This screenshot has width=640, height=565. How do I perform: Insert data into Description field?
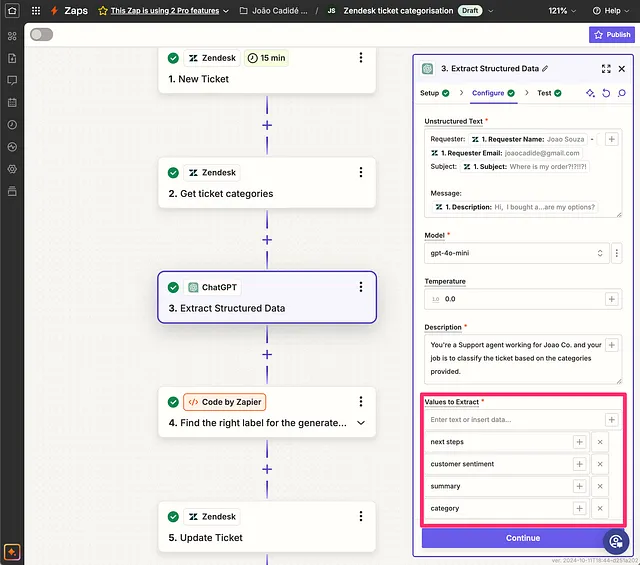pos(611,345)
